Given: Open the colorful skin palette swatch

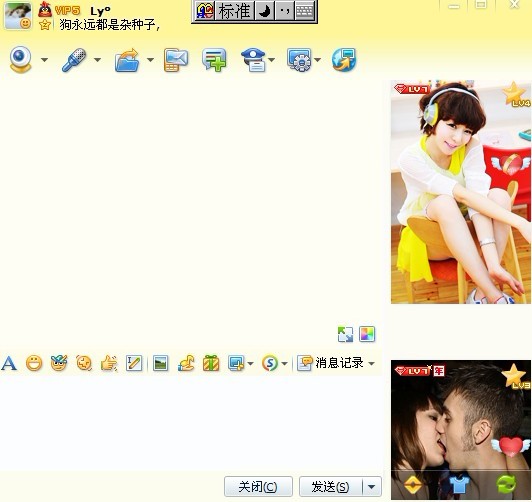Looking at the screenshot, I should click(x=367, y=334).
